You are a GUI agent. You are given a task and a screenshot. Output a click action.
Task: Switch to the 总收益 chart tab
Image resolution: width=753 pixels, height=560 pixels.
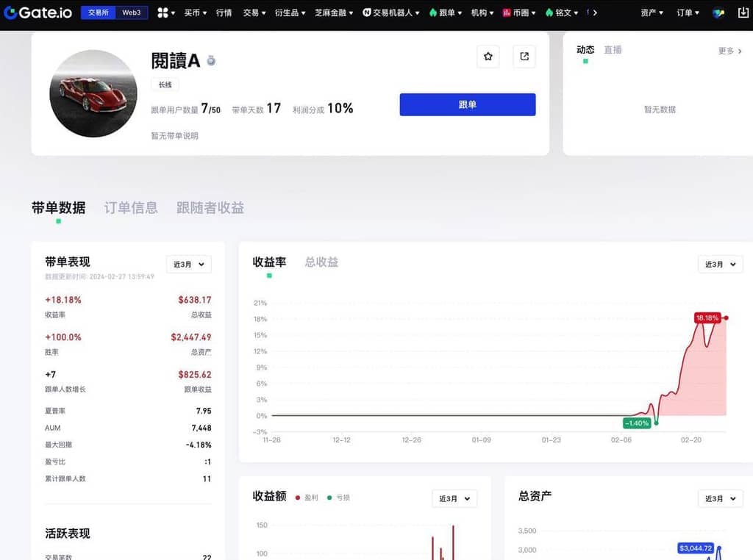pos(321,262)
